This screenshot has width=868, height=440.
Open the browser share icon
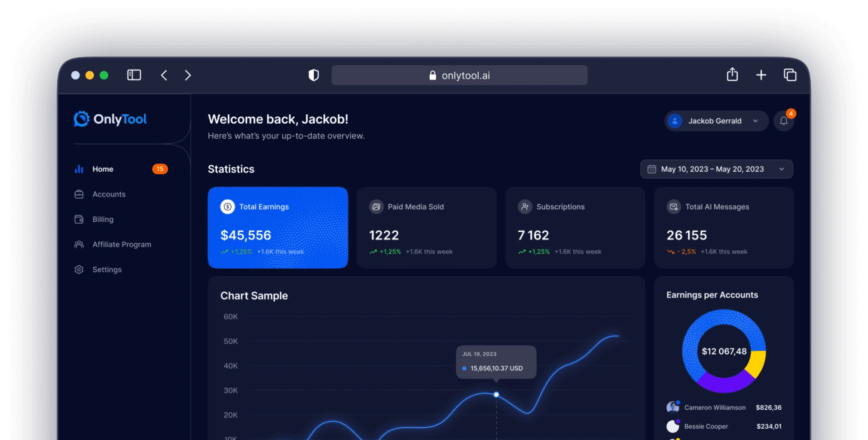(x=732, y=74)
